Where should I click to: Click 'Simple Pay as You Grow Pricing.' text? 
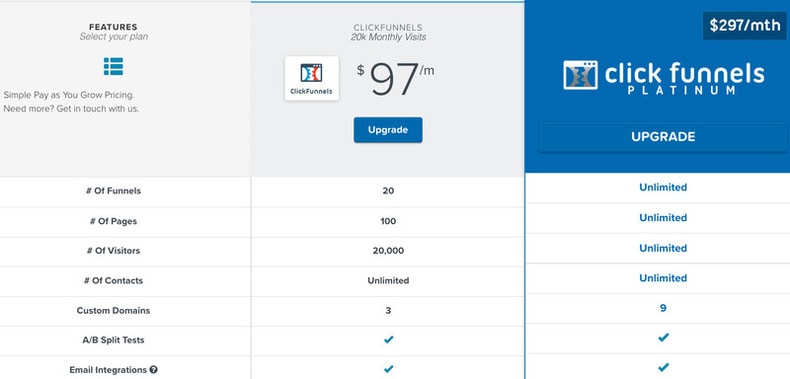tap(69, 95)
